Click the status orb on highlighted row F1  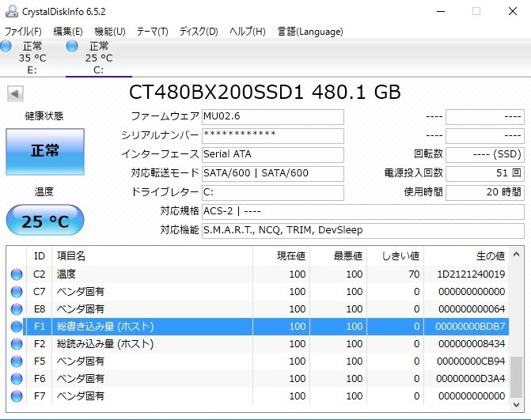click(17, 327)
